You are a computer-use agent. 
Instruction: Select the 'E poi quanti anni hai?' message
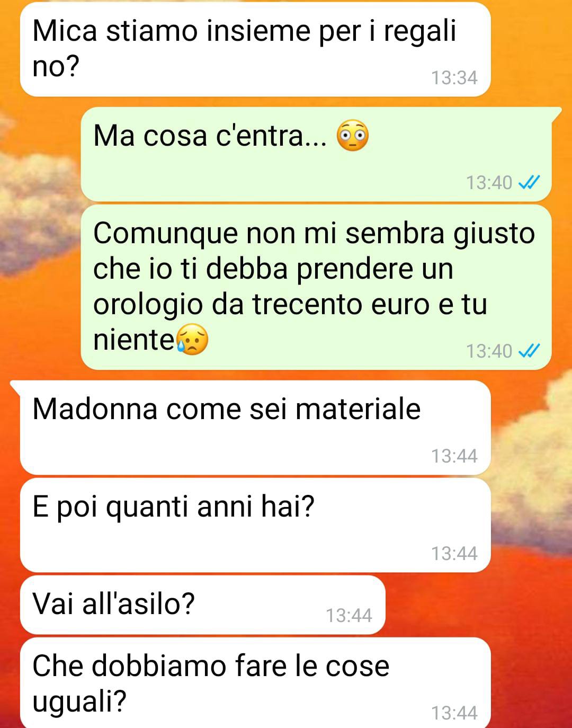[255, 525]
